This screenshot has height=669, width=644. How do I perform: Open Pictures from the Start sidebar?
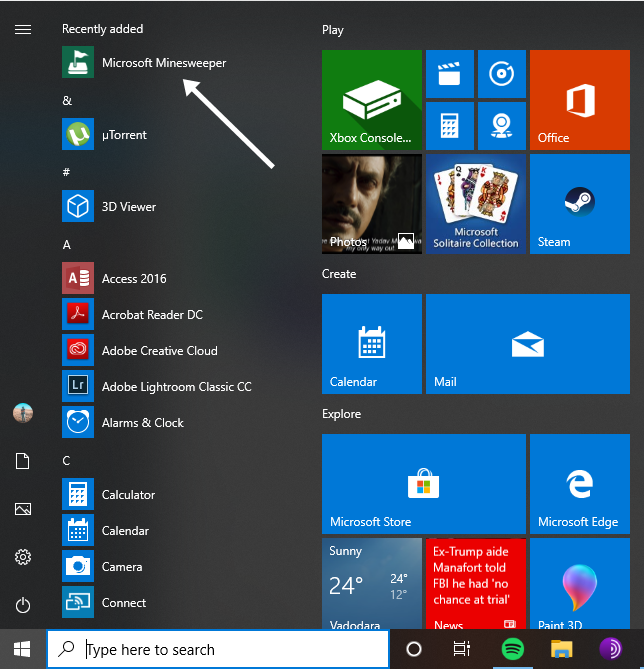click(23, 509)
